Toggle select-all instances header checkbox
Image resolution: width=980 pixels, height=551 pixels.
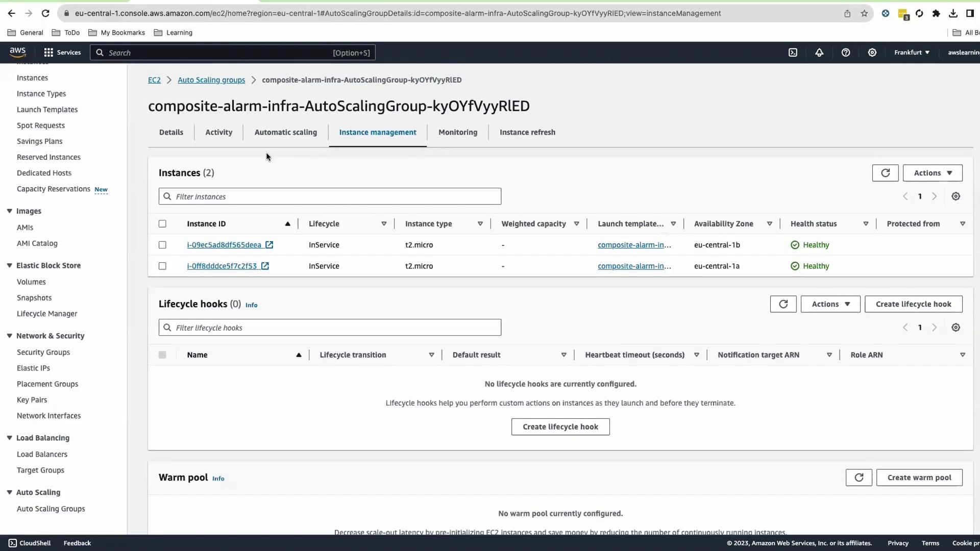pyautogui.click(x=162, y=224)
